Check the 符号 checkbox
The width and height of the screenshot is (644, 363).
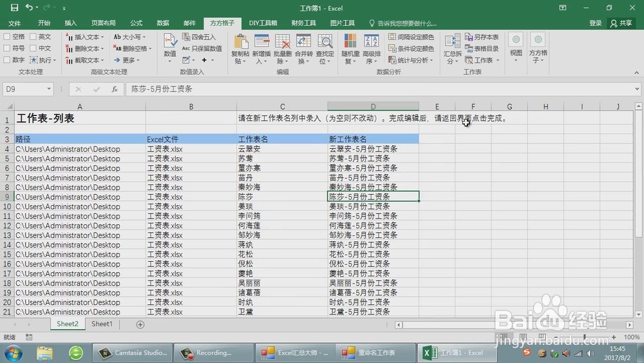click(7, 48)
